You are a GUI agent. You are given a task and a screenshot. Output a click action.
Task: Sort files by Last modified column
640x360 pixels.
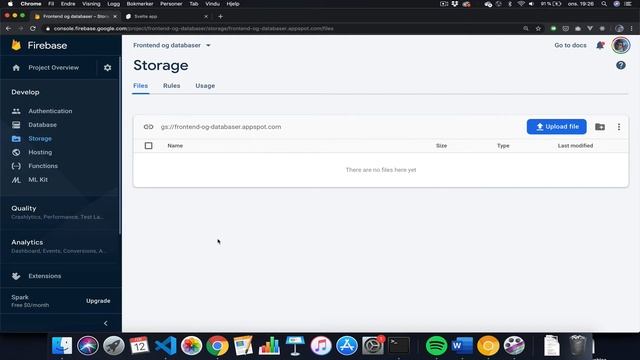point(575,146)
